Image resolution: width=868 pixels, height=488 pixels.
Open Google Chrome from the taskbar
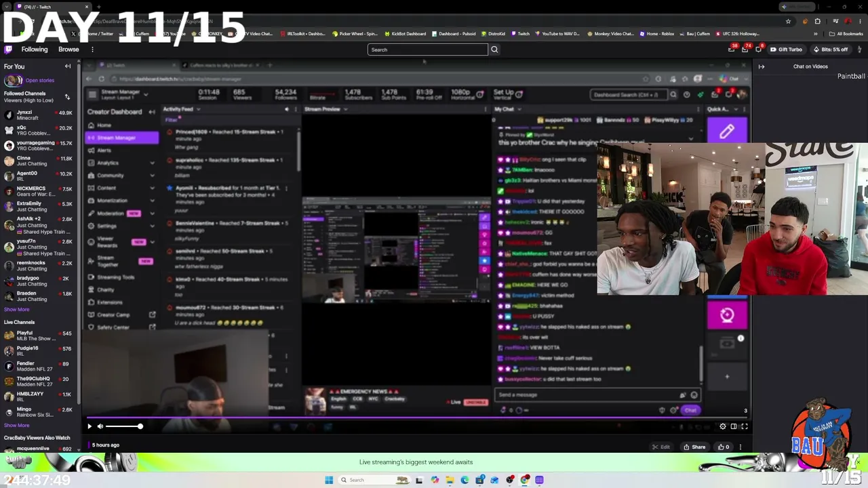click(525, 480)
